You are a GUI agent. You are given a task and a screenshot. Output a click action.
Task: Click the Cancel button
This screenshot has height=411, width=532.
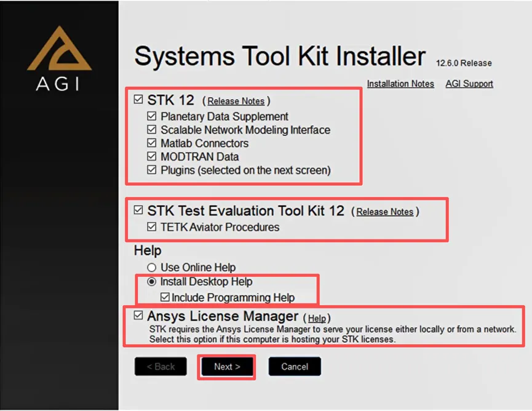(x=295, y=367)
